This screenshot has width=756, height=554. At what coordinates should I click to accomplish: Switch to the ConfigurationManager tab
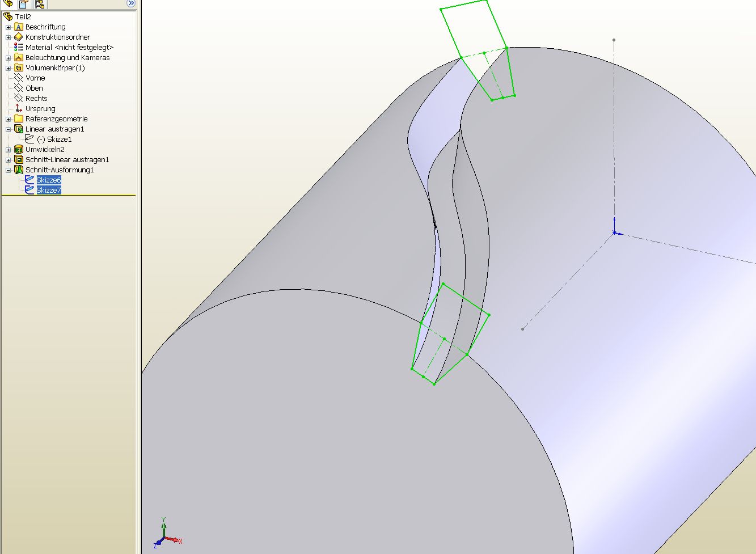coord(40,3)
